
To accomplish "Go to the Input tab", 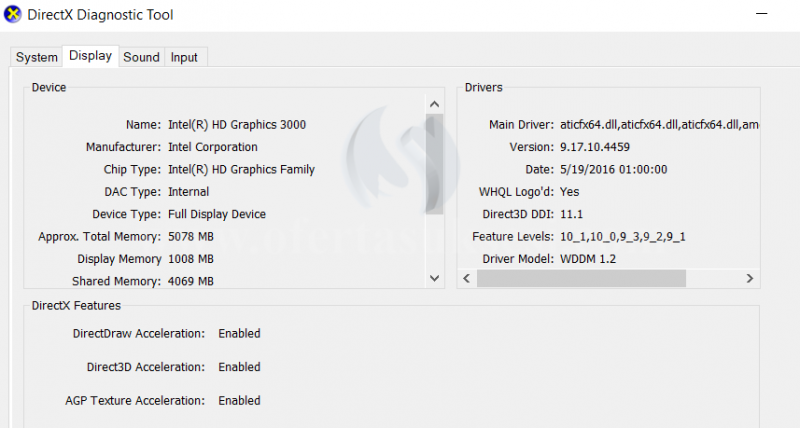I will (x=184, y=57).
